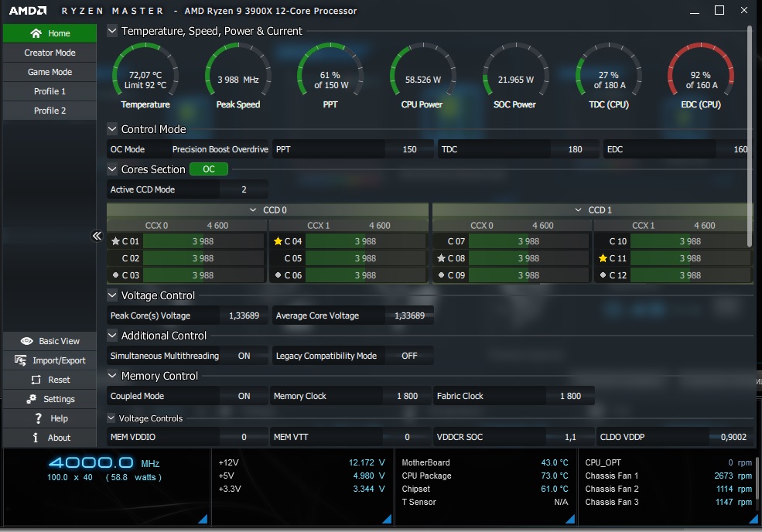The height and width of the screenshot is (532, 762).
Task: Open Profile 2
Action: coord(50,111)
